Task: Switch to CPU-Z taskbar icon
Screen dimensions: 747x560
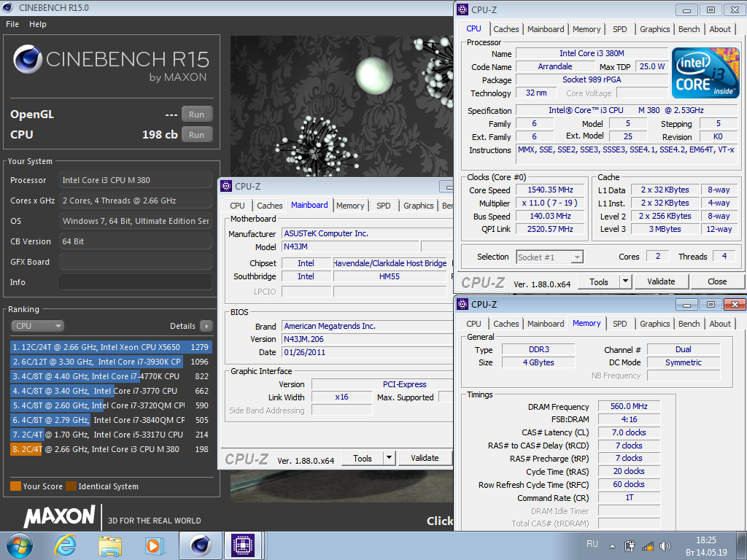Action: coord(243,545)
